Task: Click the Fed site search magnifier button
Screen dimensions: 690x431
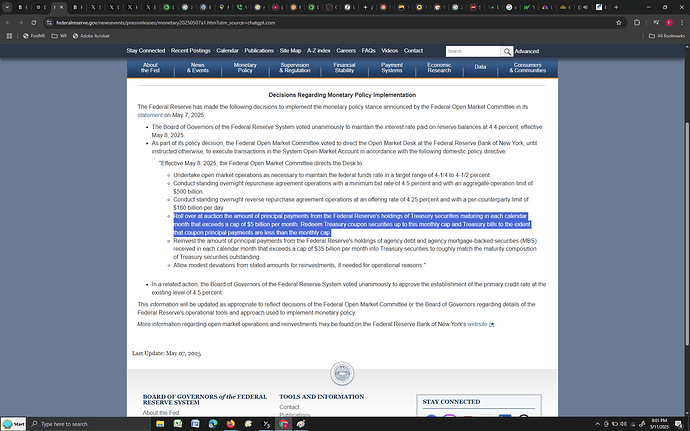Action: (x=507, y=52)
